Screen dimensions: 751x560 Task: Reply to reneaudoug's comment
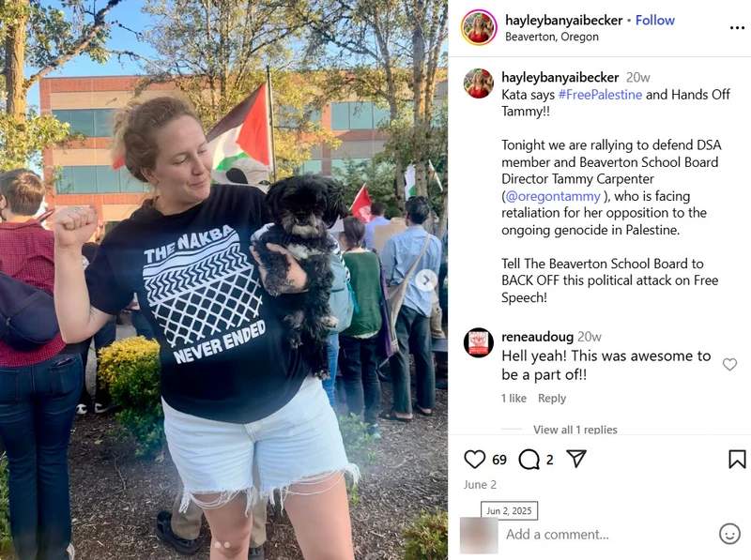(x=552, y=399)
